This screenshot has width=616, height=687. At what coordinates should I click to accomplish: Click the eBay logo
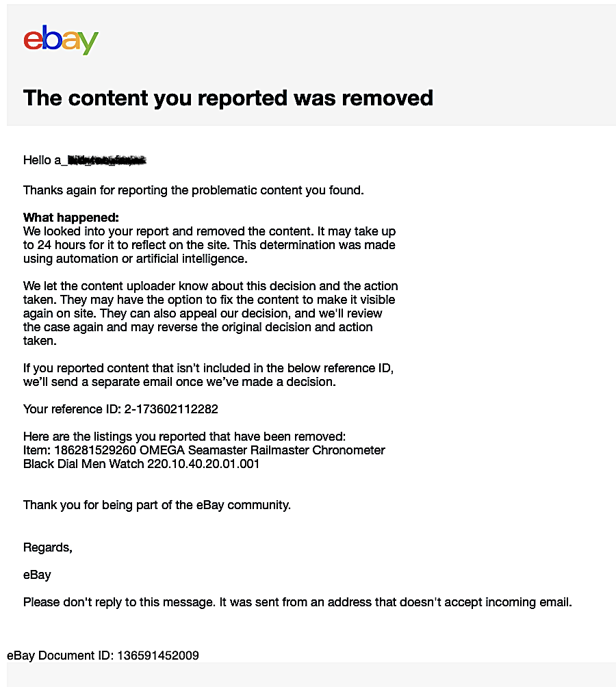[x=61, y=40]
